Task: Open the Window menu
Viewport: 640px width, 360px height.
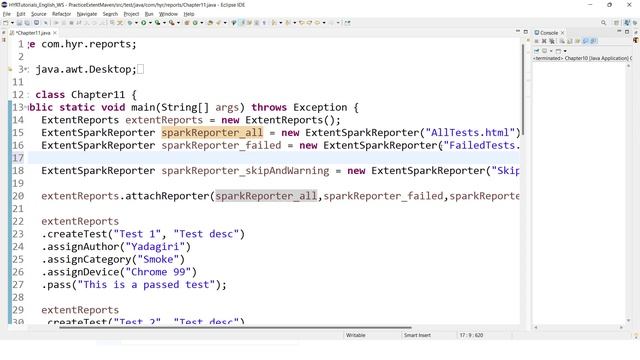Action: click(x=168, y=14)
